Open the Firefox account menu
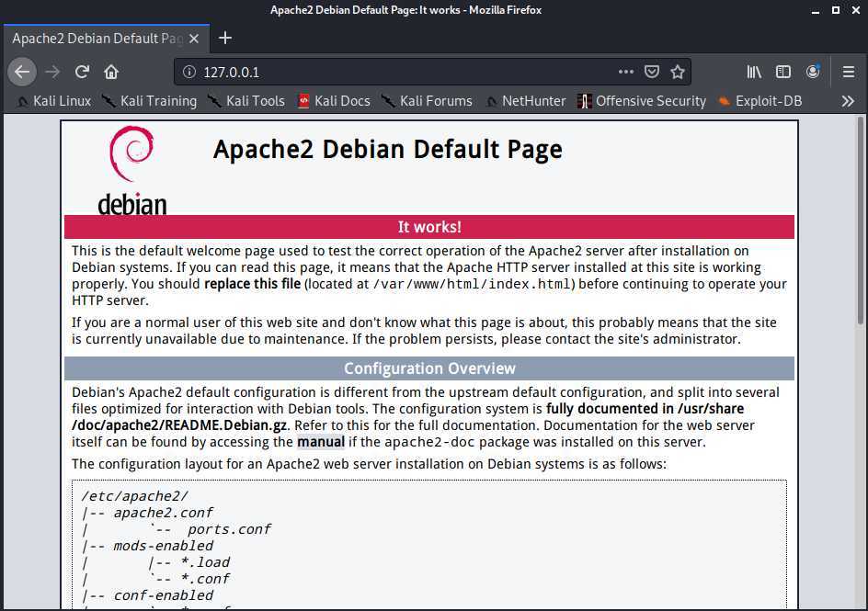The height and width of the screenshot is (611, 868). pyautogui.click(x=813, y=72)
